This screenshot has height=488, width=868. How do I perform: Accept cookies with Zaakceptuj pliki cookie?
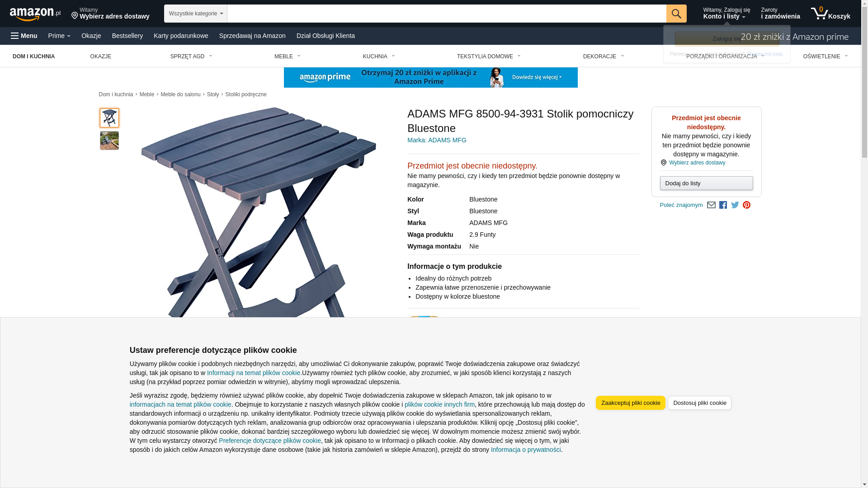pyautogui.click(x=630, y=403)
